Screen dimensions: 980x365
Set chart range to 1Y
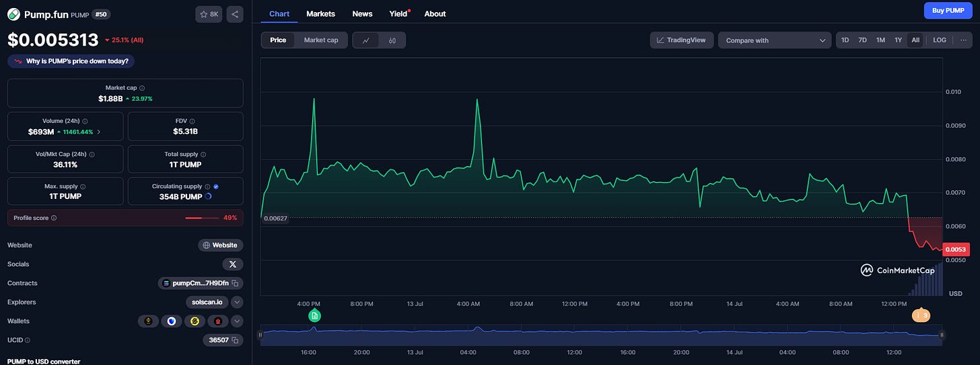coord(898,40)
